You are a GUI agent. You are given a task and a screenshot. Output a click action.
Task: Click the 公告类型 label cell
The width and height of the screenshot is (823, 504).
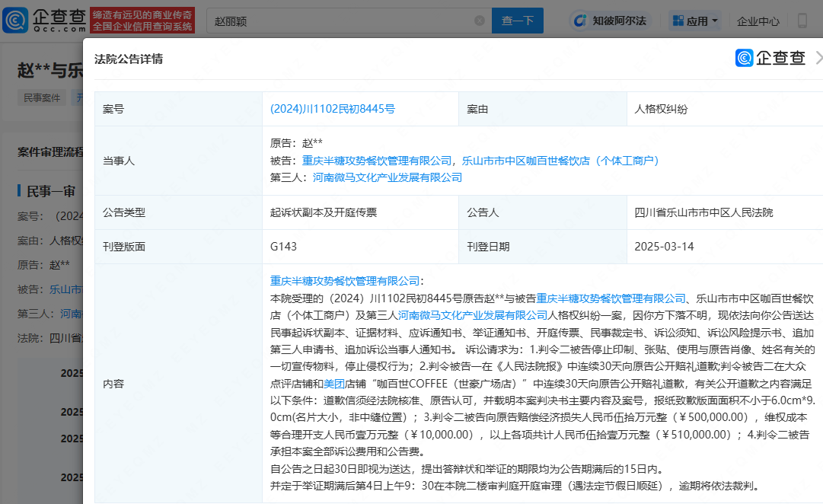click(178, 212)
